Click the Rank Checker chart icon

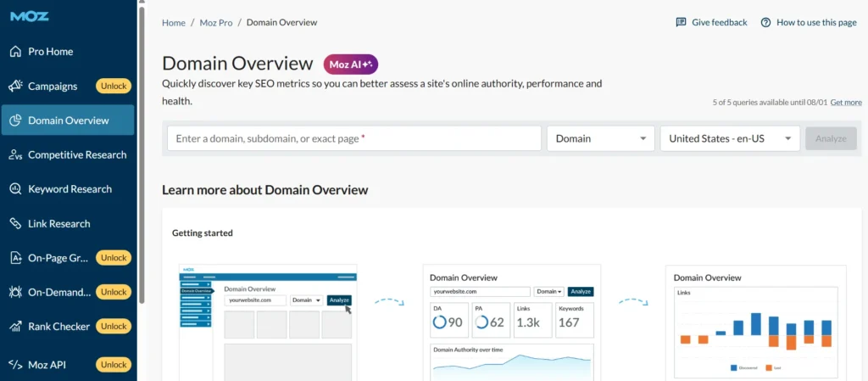[x=15, y=326]
